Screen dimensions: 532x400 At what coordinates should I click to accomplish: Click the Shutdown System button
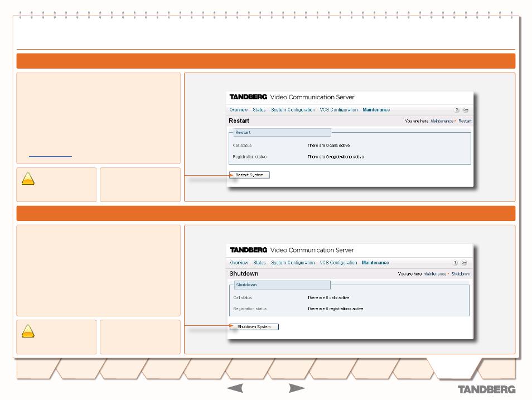[254, 327]
